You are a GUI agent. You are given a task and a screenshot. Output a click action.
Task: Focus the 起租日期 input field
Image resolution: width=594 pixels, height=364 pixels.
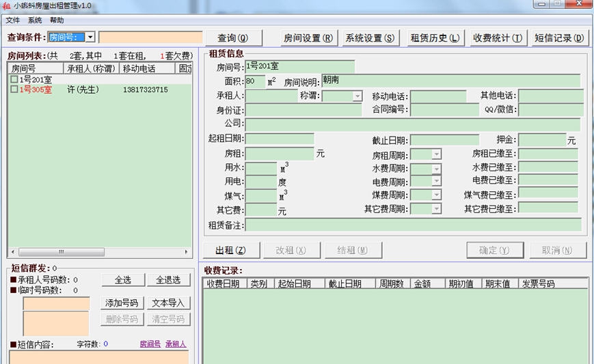(280, 139)
